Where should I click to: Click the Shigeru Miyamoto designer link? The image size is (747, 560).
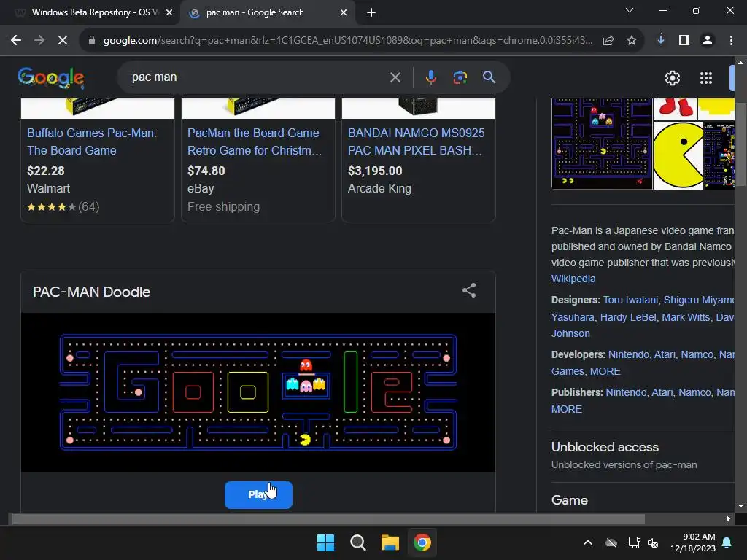point(699,300)
